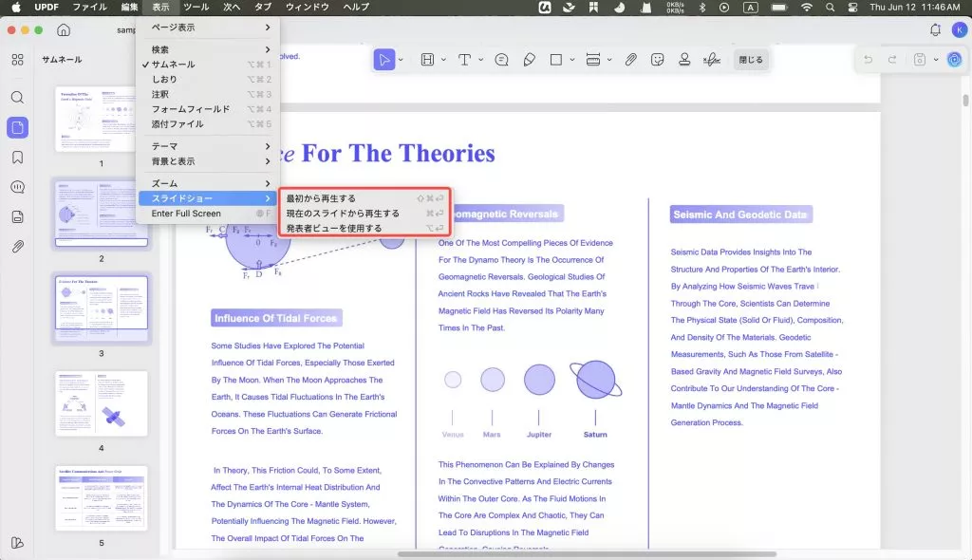
Task: Toggle the サムネール panel checkmark item
Action: point(208,65)
